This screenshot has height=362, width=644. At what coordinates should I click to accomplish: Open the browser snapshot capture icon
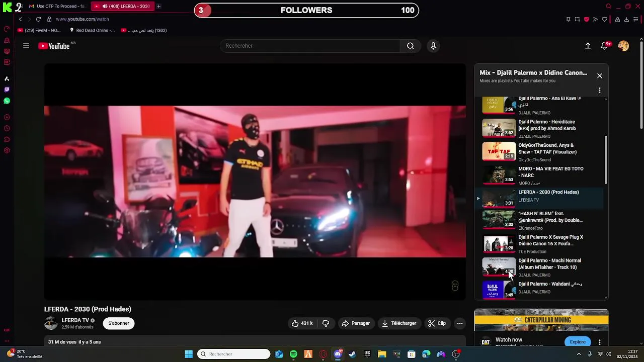coord(577,19)
